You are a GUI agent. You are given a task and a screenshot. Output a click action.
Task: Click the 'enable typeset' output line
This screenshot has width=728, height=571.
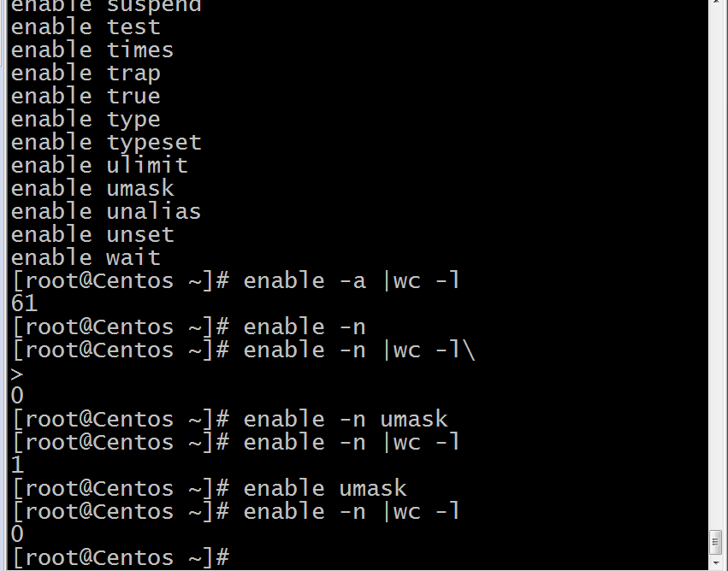click(106, 143)
